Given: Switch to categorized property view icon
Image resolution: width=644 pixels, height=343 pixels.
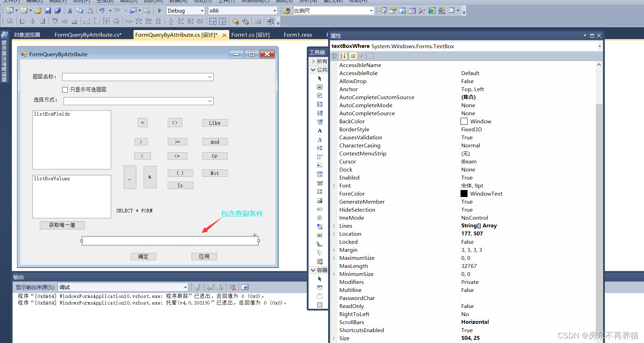Looking at the screenshot, I should point(334,56).
